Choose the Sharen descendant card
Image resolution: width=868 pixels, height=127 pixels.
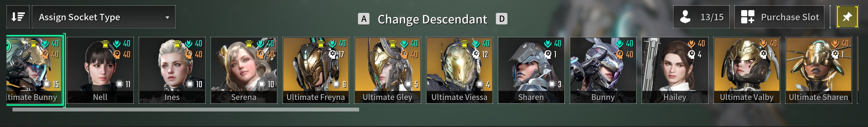pyautogui.click(x=531, y=70)
